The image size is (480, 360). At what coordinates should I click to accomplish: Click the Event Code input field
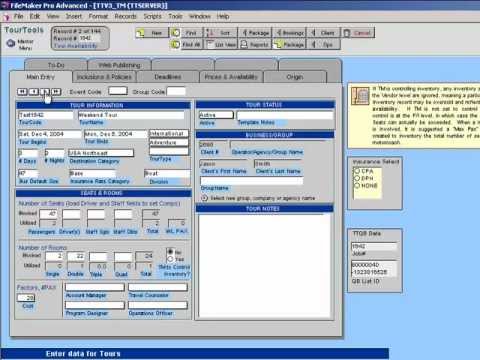coord(118,91)
